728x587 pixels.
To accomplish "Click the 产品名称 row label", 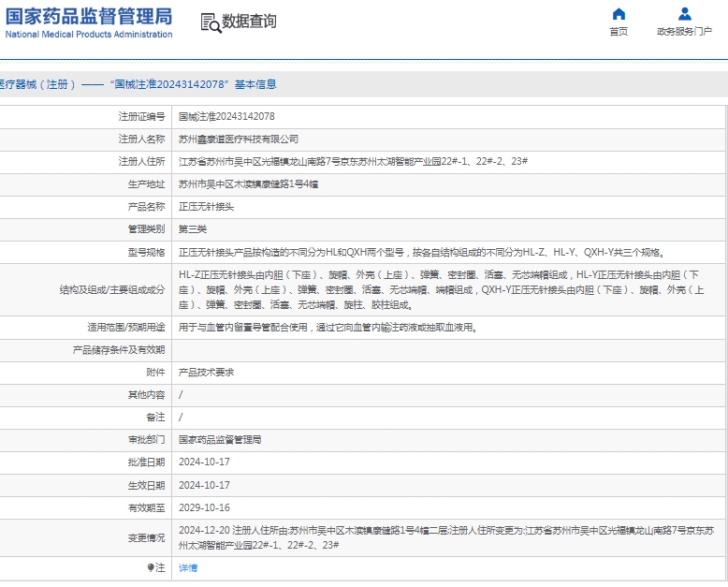I will pos(146,207).
